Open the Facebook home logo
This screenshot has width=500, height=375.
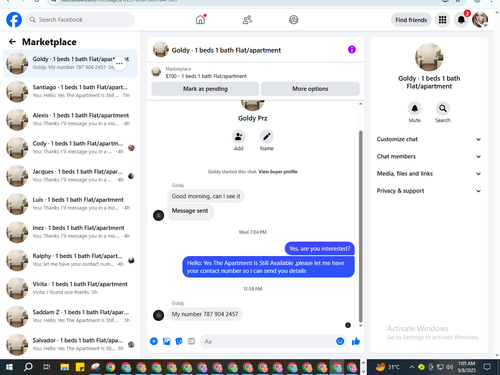[14, 20]
